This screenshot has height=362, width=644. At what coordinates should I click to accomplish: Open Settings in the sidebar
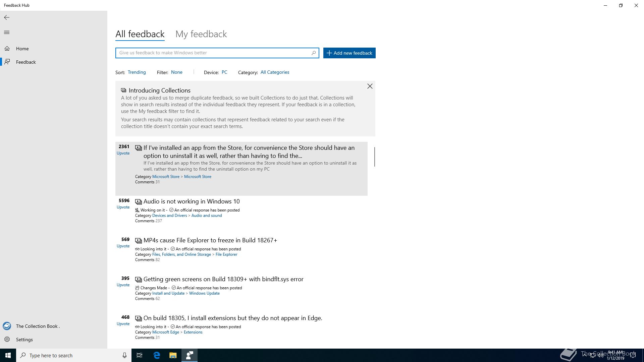(54, 340)
